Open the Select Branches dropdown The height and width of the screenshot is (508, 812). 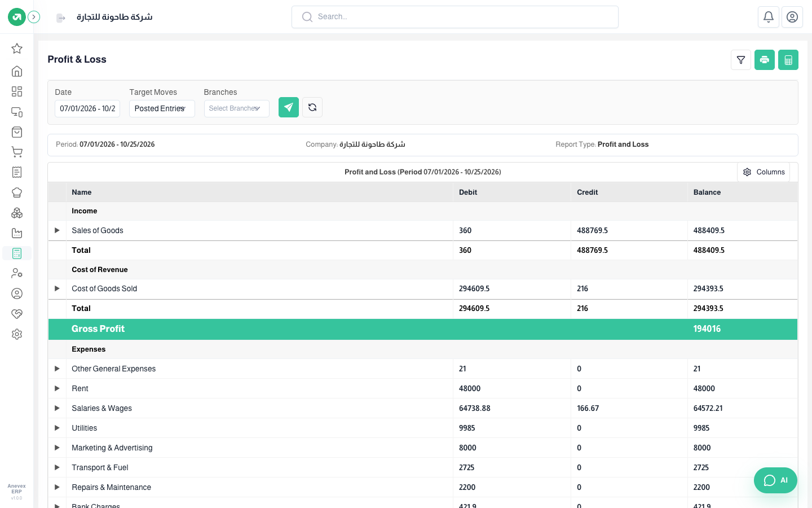pos(236,108)
